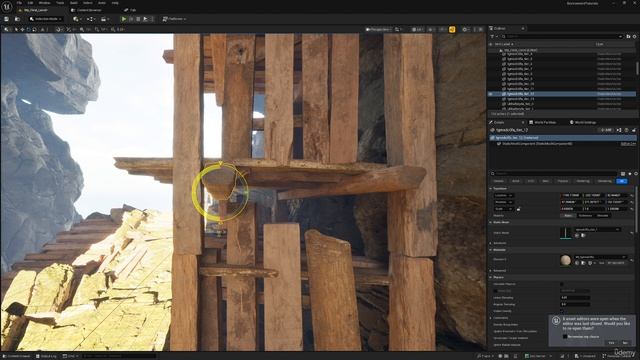Screen dimensions: 640x360
Task: Click the Linear Damping value field
Action: click(x=575, y=298)
